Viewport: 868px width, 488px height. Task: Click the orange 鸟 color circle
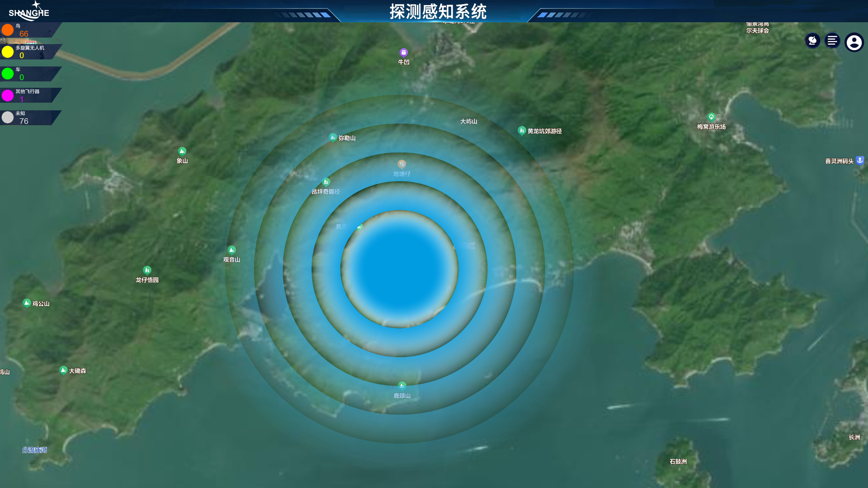[x=7, y=30]
